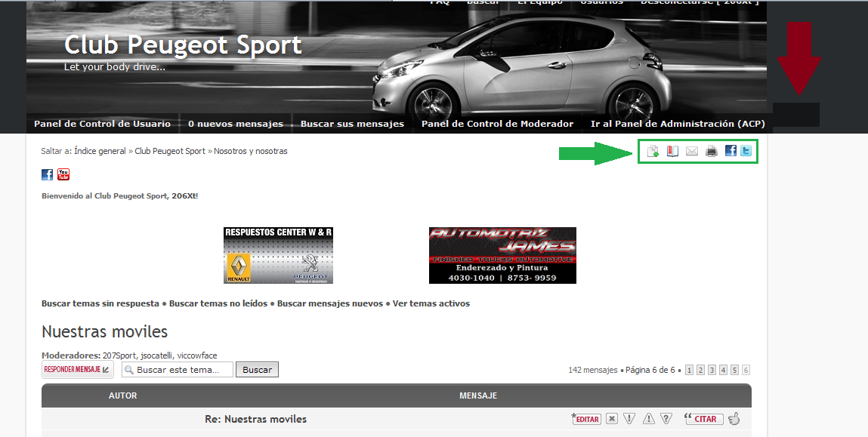Open the Automotriz James banner ad
The image size is (868, 437).
502,256
